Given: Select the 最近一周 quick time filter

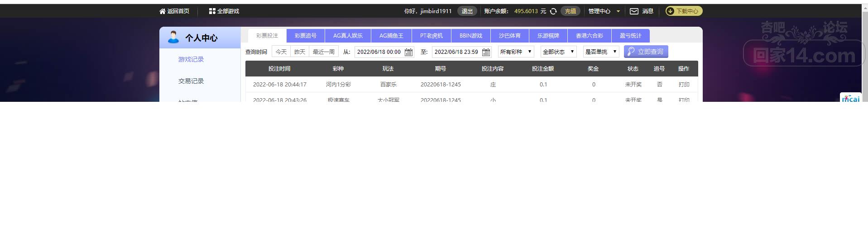Looking at the screenshot, I should 324,52.
